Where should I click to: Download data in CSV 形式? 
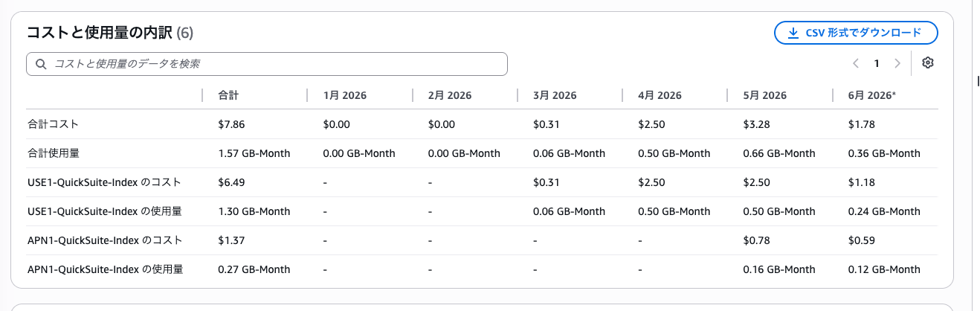click(x=856, y=33)
